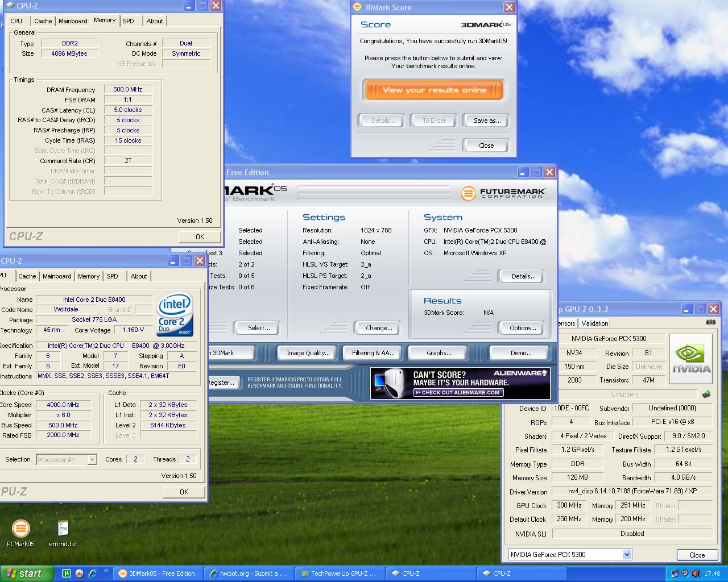This screenshot has width=728, height=582.
Task: Click the green quick launch icon in taskbar
Action: 66,573
